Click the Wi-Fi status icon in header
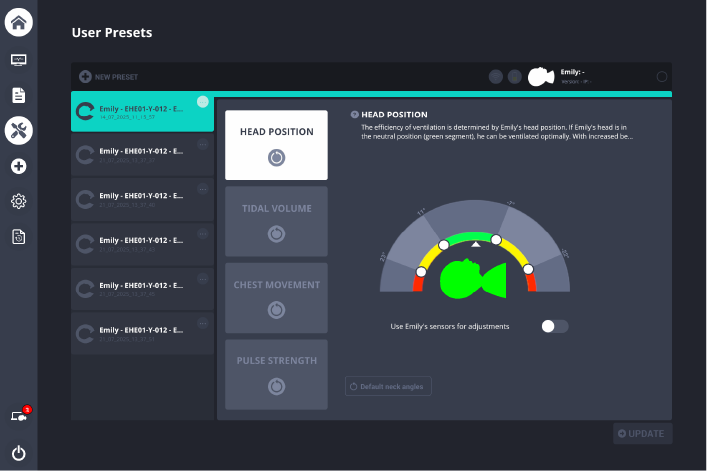The height and width of the screenshot is (471, 707). [496, 77]
